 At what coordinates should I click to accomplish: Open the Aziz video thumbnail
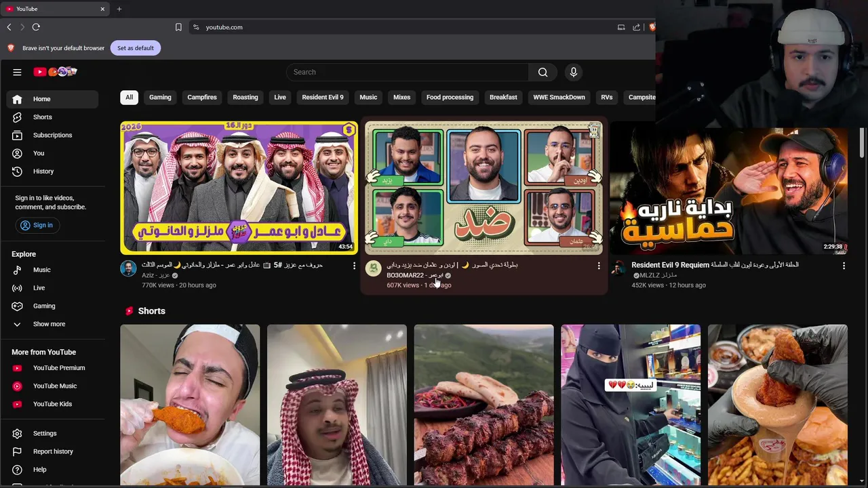pyautogui.click(x=239, y=188)
